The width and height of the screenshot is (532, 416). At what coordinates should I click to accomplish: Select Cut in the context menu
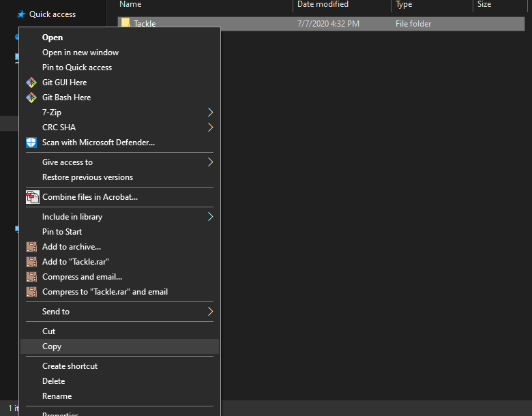(x=49, y=331)
